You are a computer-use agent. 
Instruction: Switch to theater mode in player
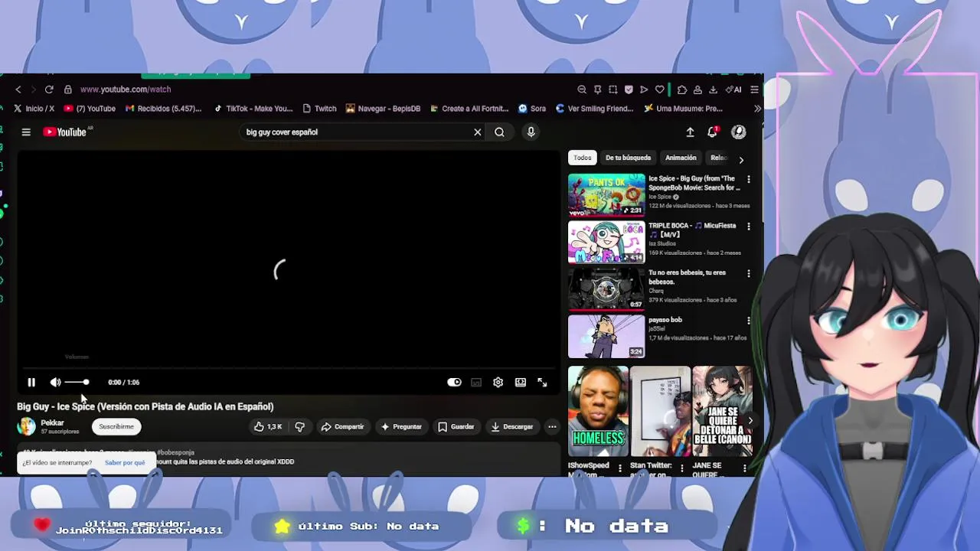click(521, 382)
